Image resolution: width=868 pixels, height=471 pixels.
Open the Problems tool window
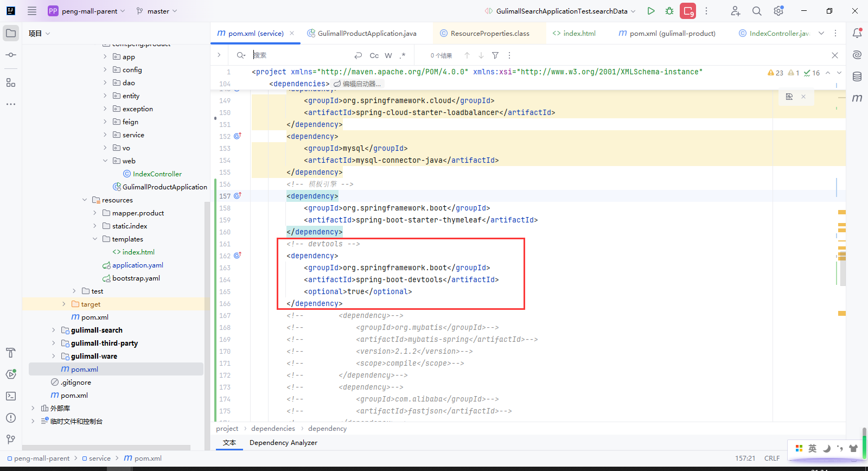coord(11,418)
